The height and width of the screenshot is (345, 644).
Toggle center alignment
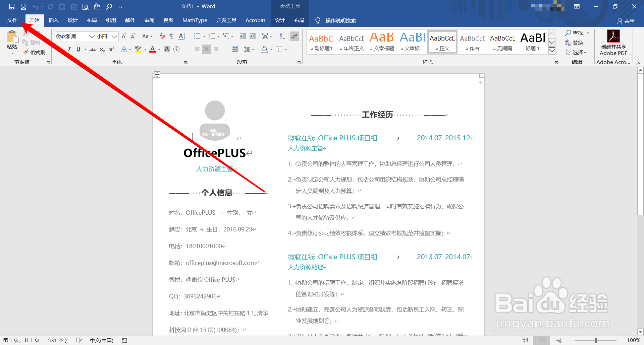click(206, 49)
